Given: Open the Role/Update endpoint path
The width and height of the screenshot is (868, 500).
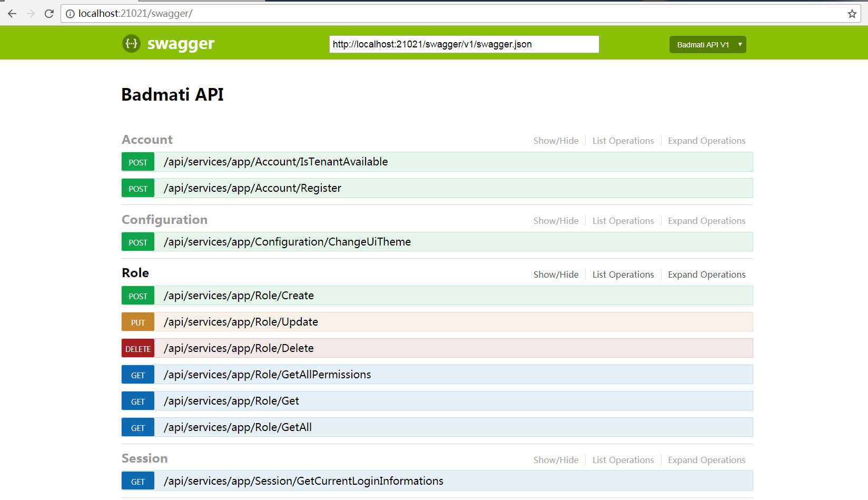Looking at the screenshot, I should [x=241, y=322].
